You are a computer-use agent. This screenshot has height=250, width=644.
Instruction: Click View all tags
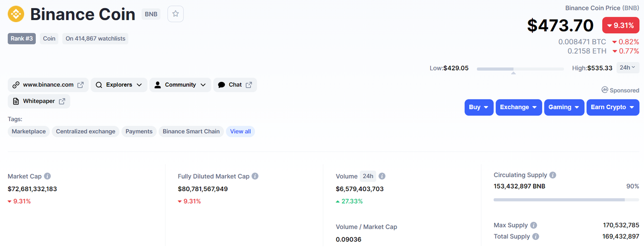click(240, 131)
